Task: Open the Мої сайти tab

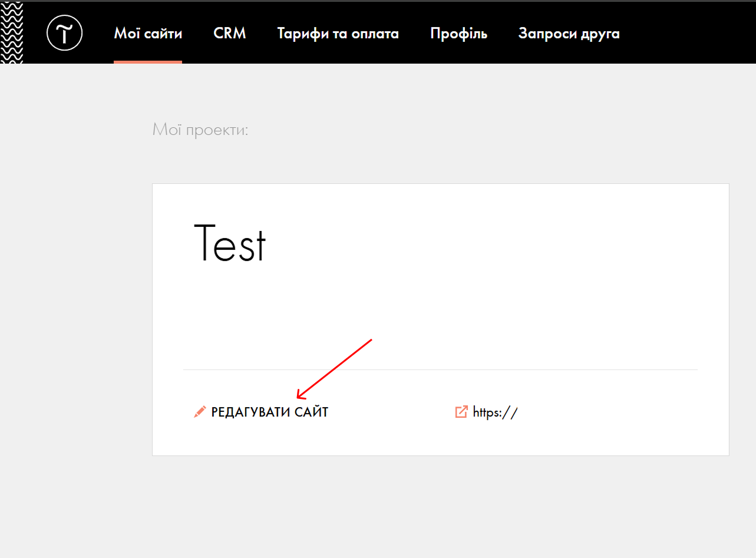Action: click(148, 34)
